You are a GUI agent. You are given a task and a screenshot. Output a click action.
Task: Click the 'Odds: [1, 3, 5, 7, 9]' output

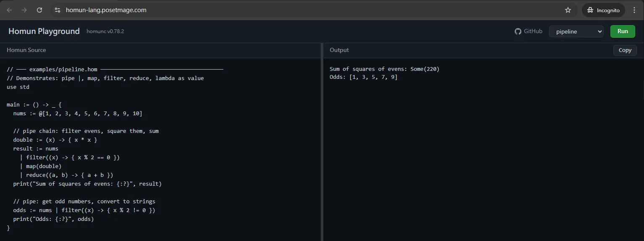click(x=364, y=78)
